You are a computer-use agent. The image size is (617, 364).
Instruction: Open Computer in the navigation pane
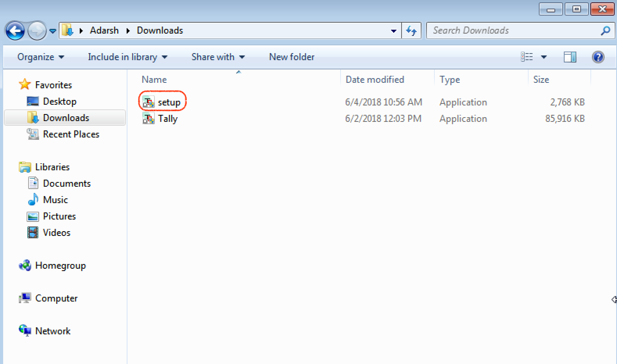tap(56, 298)
